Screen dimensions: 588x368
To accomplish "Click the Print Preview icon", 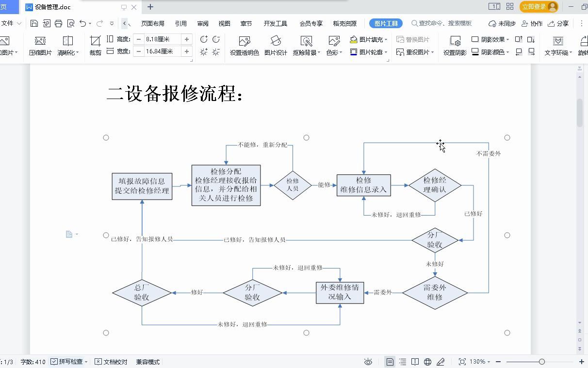I will pos(71,23).
